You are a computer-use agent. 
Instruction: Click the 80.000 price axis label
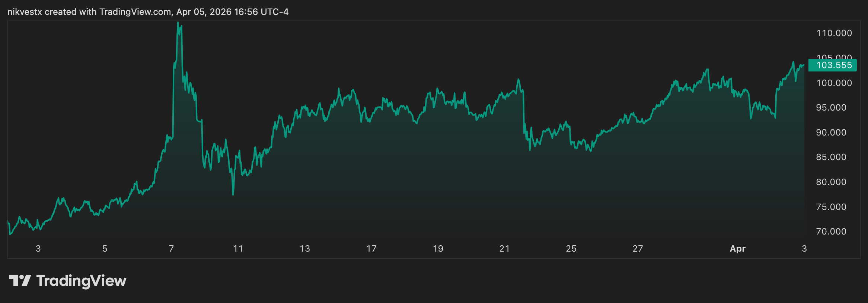(x=831, y=182)
